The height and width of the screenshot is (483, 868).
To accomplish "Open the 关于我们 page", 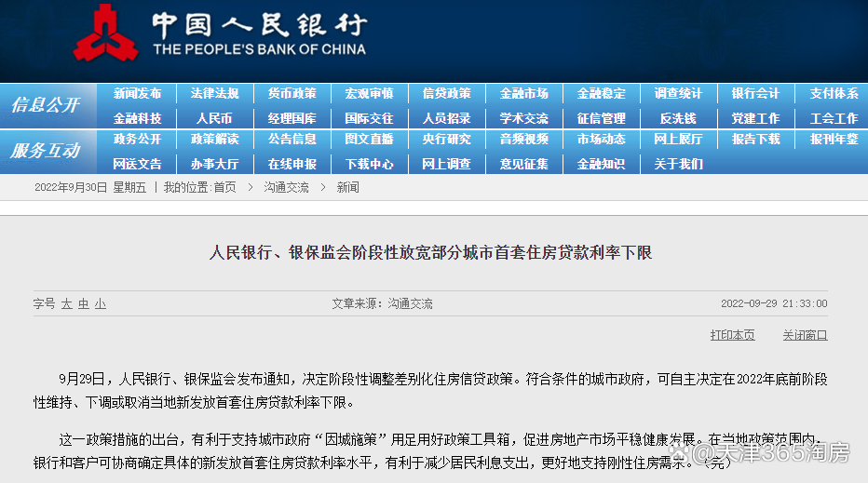I will coord(678,164).
